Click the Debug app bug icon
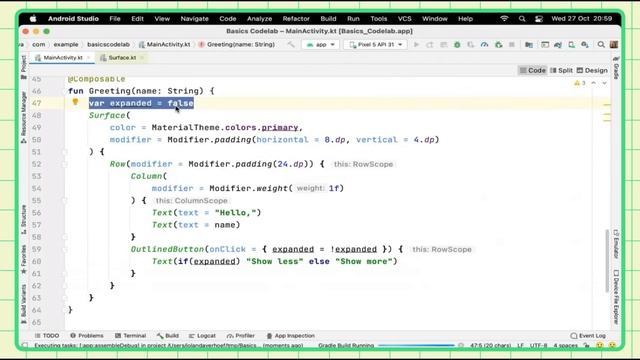 [457, 44]
